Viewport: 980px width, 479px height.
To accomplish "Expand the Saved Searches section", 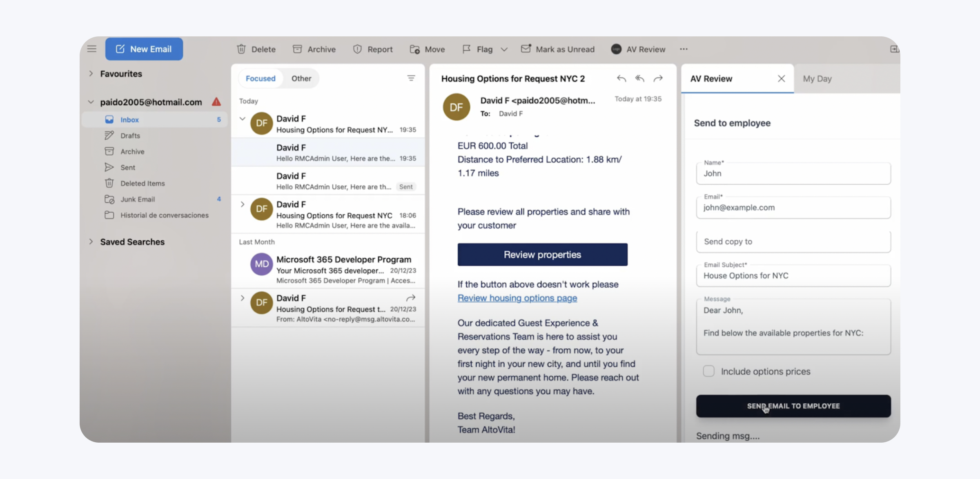I will coord(91,242).
